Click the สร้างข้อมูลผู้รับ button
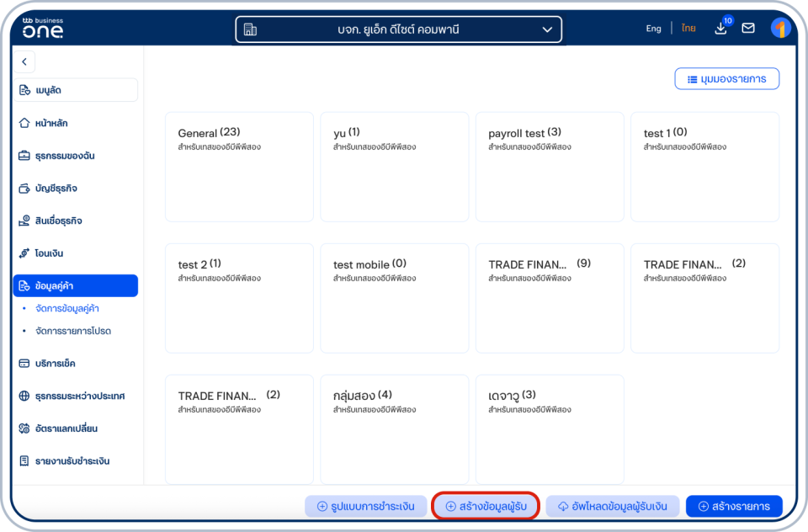Screen dimensions: 808x532 [x=485, y=506]
